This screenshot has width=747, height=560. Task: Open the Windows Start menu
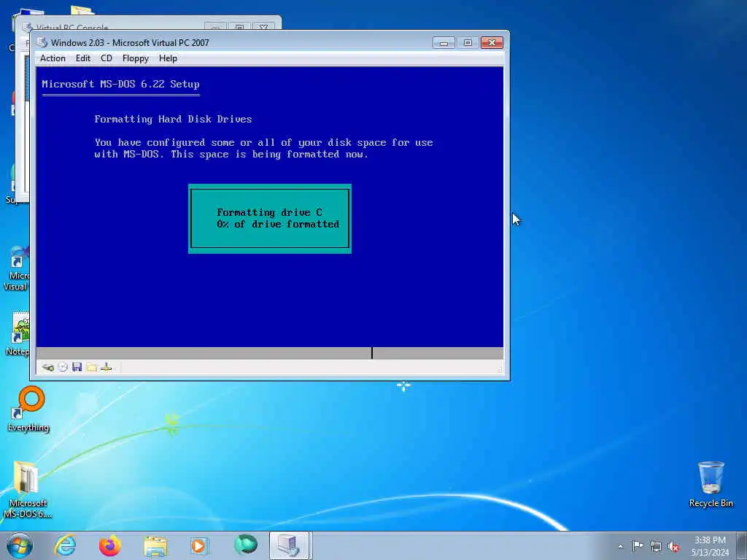pyautogui.click(x=20, y=545)
